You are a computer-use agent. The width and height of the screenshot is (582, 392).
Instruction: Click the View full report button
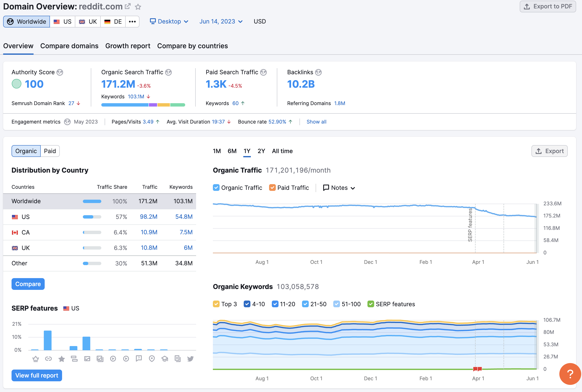coord(37,375)
